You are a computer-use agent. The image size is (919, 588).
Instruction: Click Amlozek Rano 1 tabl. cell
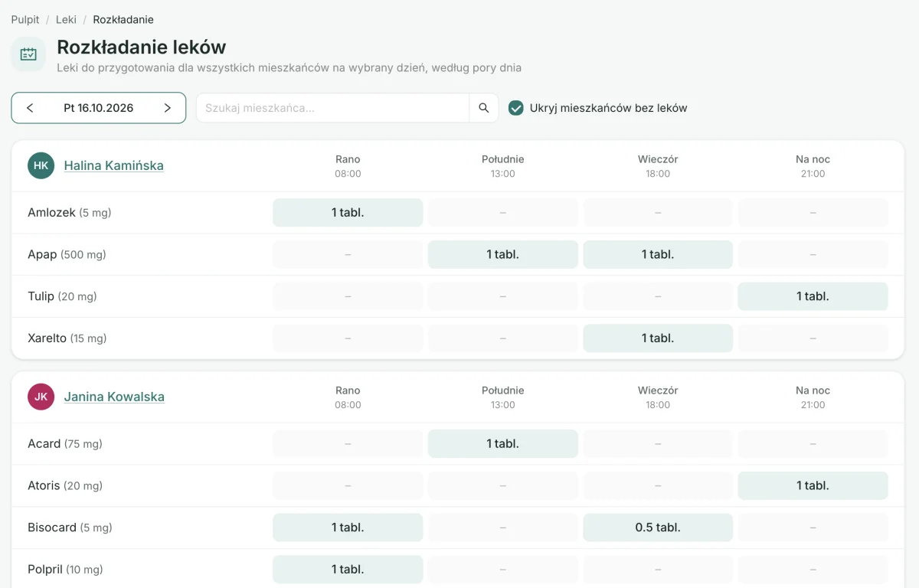point(348,213)
